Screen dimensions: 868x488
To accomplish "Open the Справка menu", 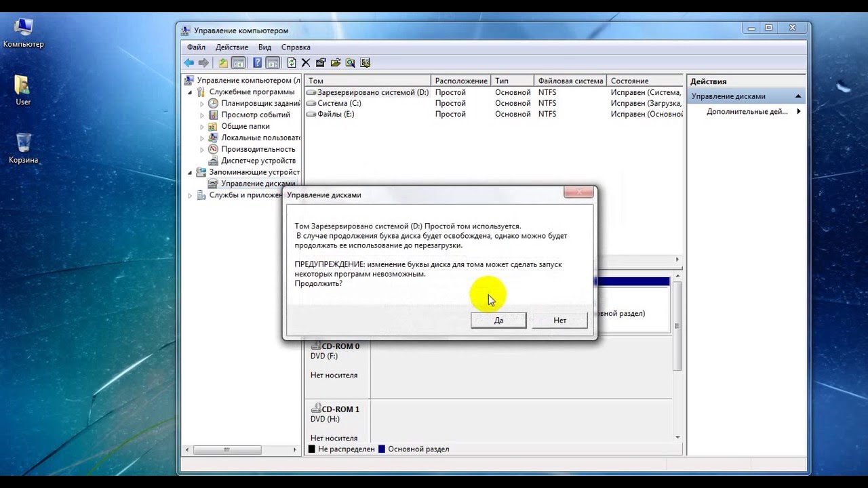I will pyautogui.click(x=296, y=47).
